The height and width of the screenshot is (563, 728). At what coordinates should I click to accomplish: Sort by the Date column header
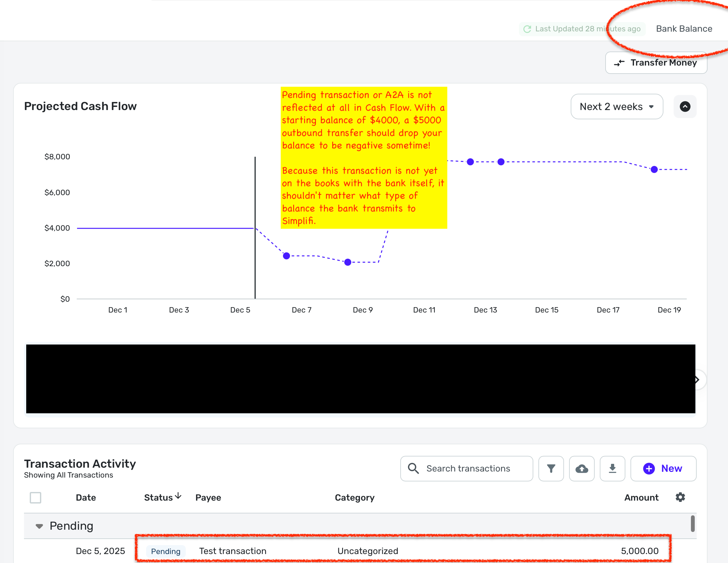point(86,498)
